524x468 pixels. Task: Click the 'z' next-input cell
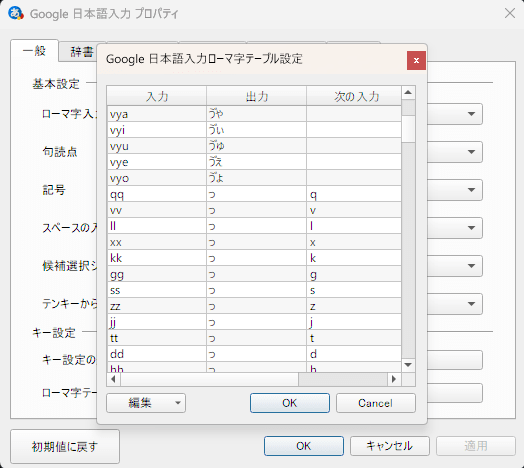pyautogui.click(x=354, y=307)
